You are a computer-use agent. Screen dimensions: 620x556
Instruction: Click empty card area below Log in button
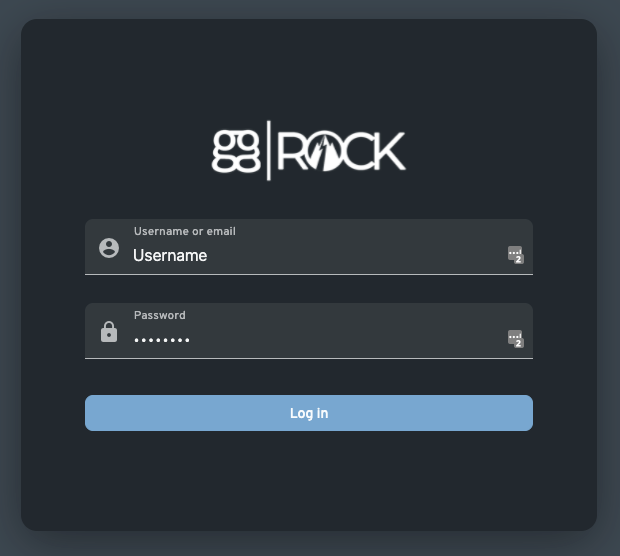309,480
